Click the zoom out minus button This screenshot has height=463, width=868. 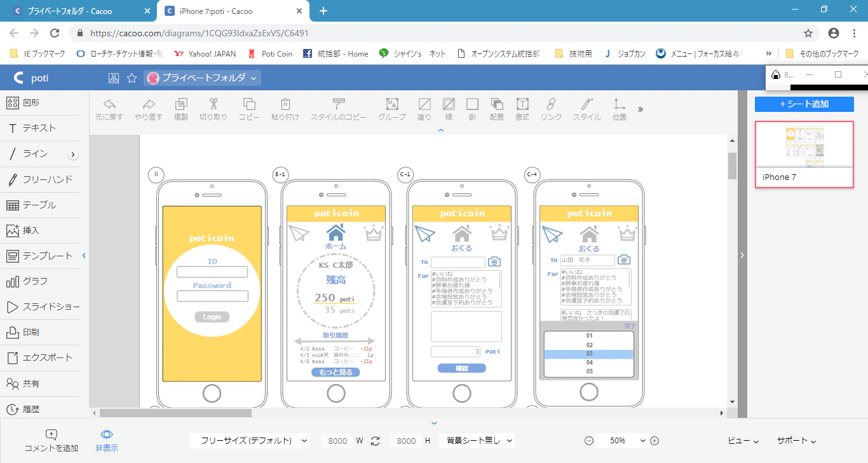[x=589, y=441]
